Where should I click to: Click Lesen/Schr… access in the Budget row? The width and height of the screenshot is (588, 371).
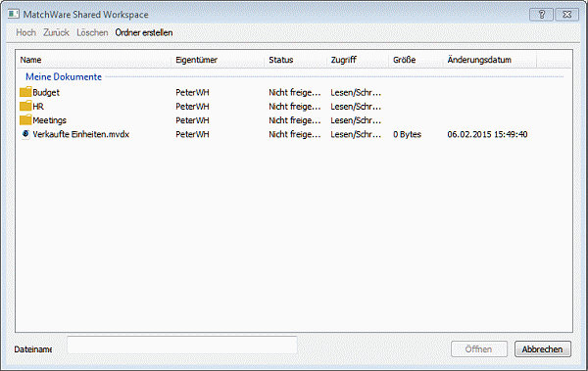point(356,93)
